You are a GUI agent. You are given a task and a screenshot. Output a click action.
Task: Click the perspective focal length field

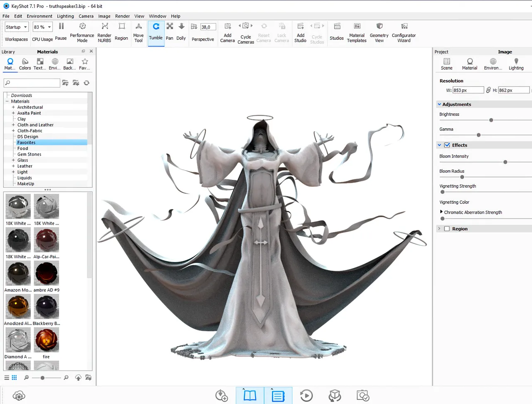208,27
